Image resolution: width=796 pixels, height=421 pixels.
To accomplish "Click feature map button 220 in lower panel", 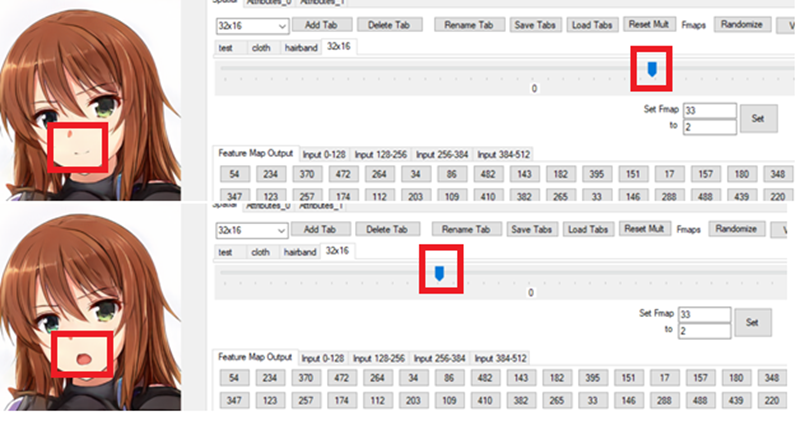I will 772,401.
